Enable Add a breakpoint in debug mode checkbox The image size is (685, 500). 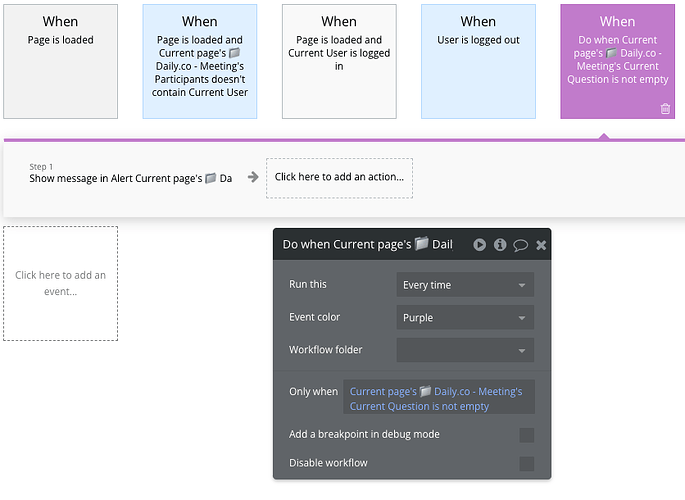(x=526, y=435)
